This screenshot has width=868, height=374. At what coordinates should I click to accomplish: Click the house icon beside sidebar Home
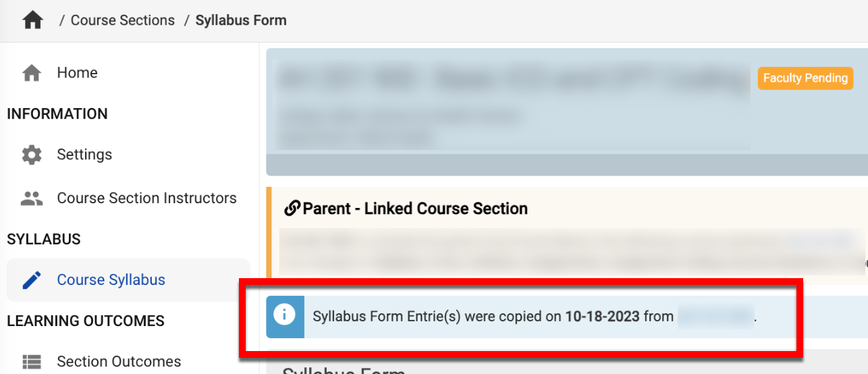[x=32, y=73]
